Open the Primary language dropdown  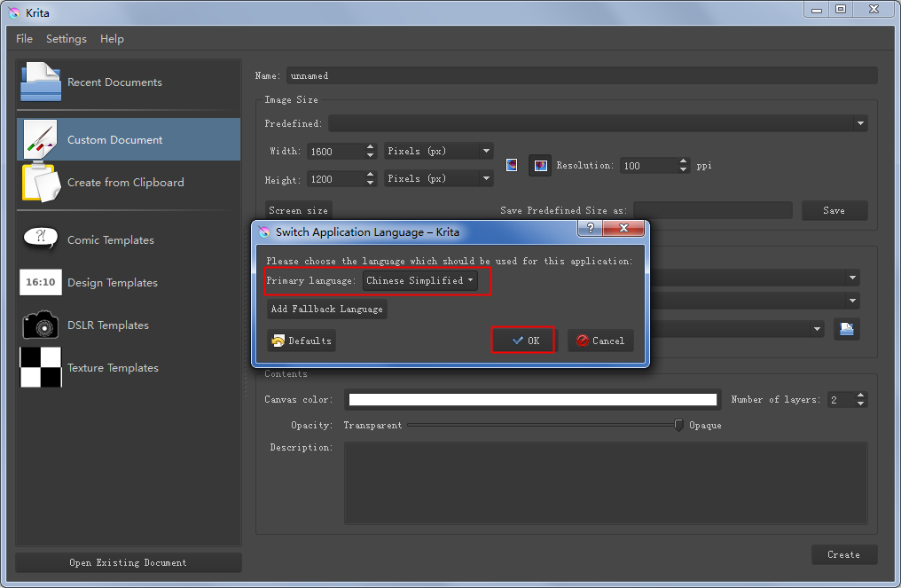point(419,280)
